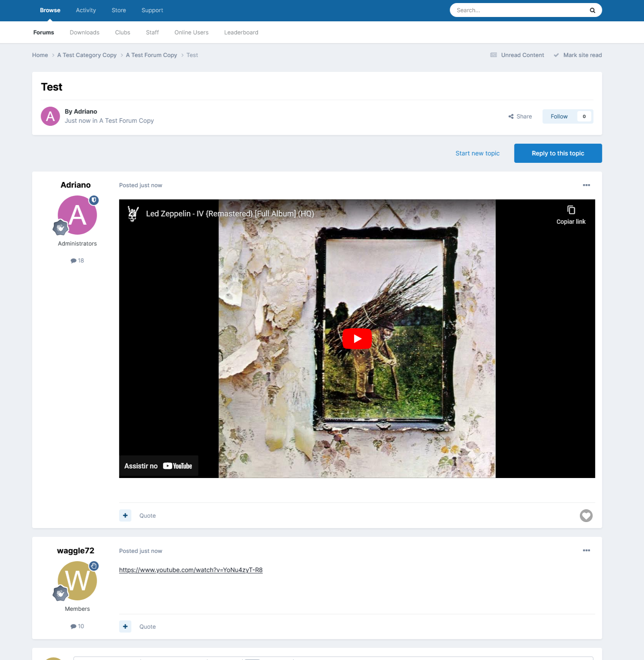Select the Leaderboard submenu item
644x660 pixels.
(241, 33)
